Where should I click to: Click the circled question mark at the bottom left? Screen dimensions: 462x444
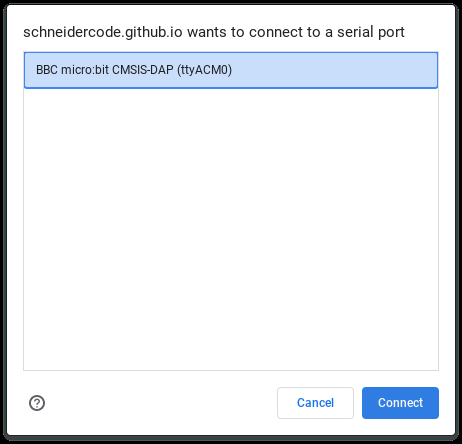37,403
